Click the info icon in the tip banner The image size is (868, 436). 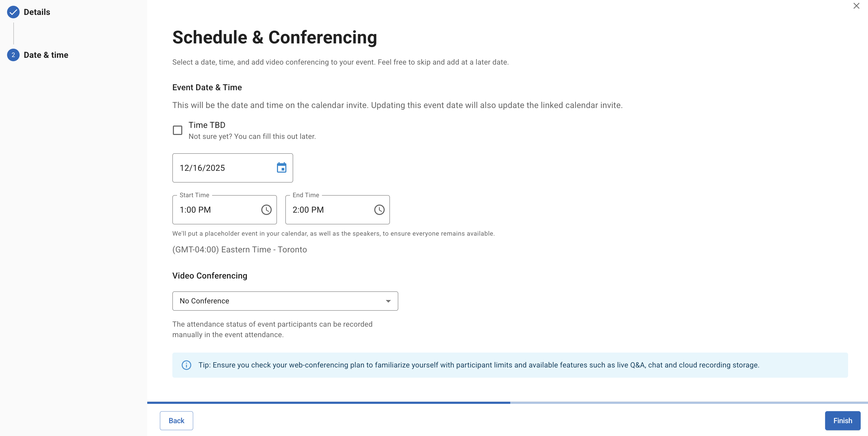click(186, 365)
